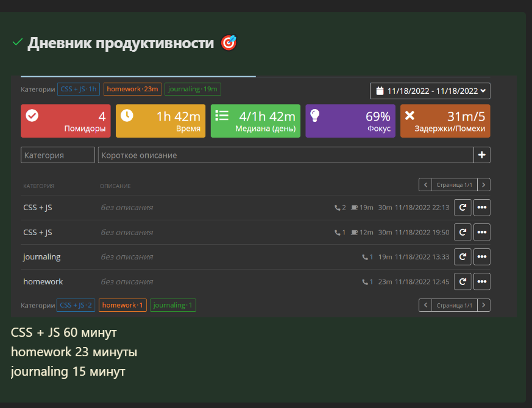The height and width of the screenshot is (408, 532).
Task: Click phone icon in homework row
Action: pyautogui.click(x=365, y=282)
